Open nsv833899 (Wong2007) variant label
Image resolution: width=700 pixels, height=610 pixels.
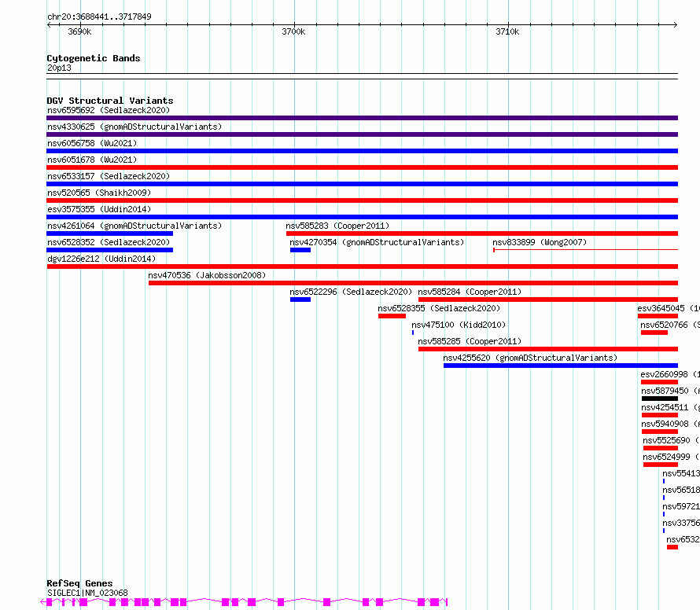click(540, 242)
